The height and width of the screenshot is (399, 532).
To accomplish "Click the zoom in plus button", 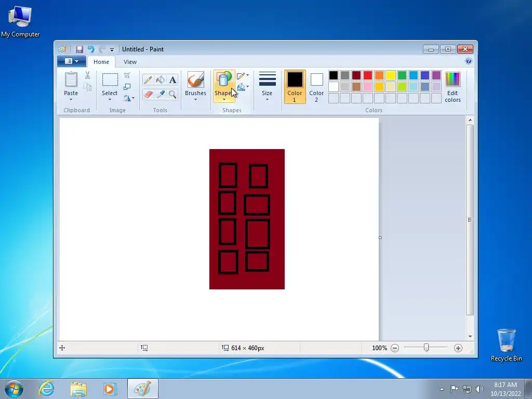I will (458, 348).
